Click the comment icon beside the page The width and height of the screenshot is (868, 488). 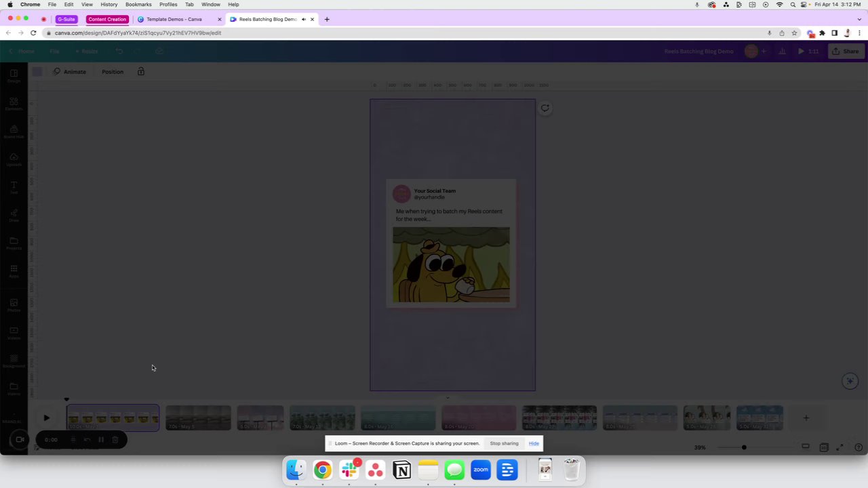click(x=545, y=108)
